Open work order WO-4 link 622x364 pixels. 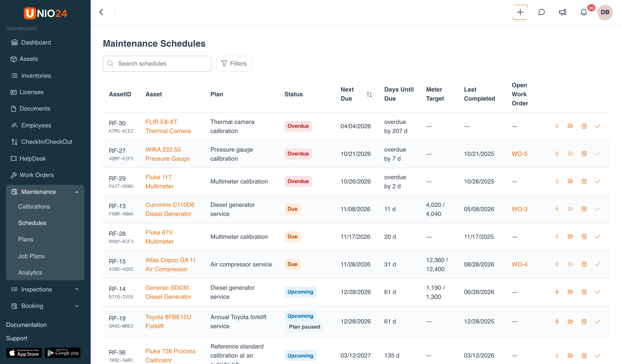(519, 264)
